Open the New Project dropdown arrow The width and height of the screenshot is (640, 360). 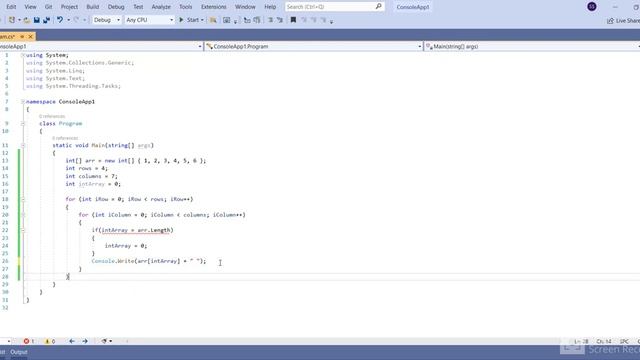pos(19,20)
